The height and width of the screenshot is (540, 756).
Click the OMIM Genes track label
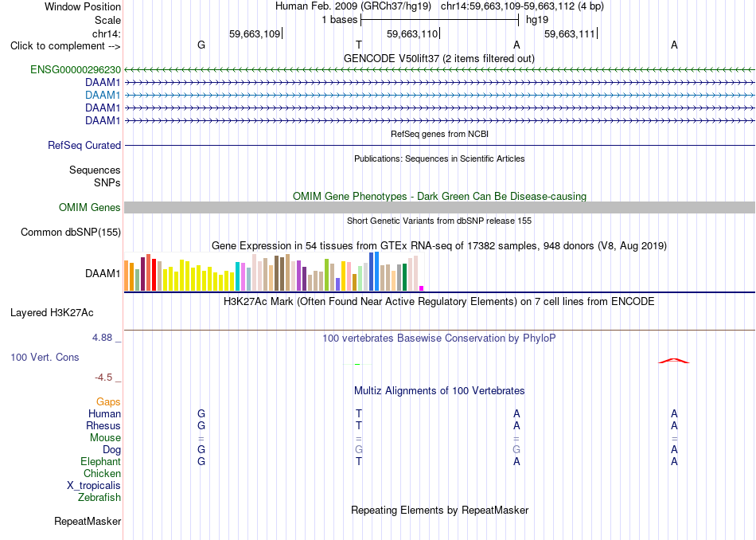[90, 208]
